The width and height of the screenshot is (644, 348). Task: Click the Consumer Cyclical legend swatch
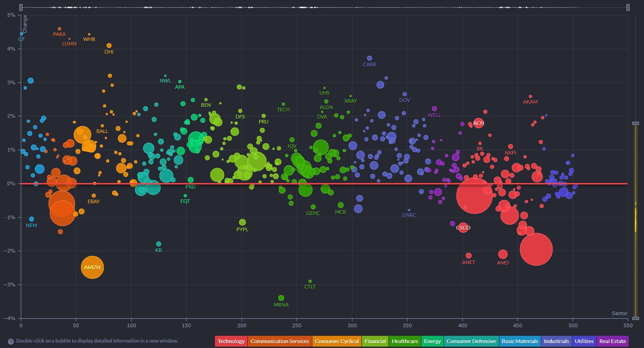pos(337,341)
